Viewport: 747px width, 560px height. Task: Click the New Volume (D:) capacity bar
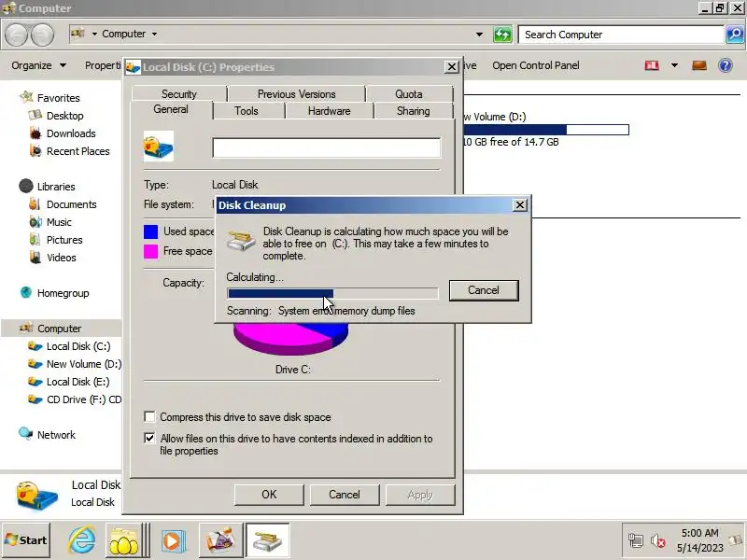pyautogui.click(x=546, y=130)
